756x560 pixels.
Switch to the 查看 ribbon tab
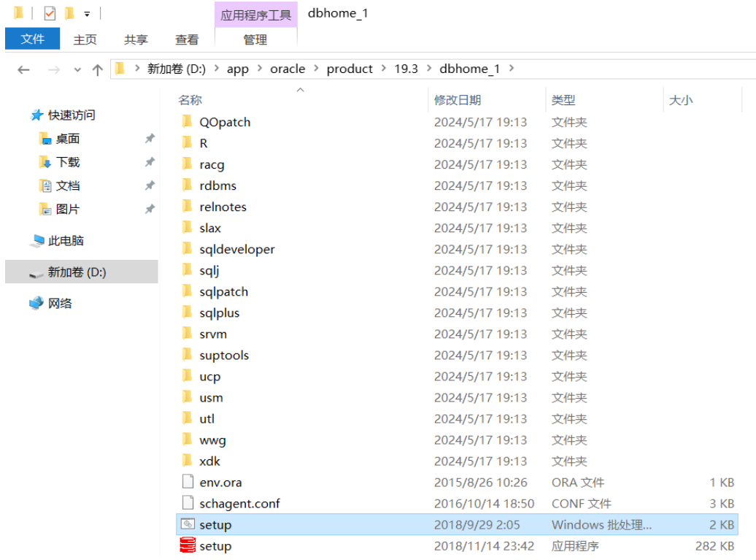(187, 39)
